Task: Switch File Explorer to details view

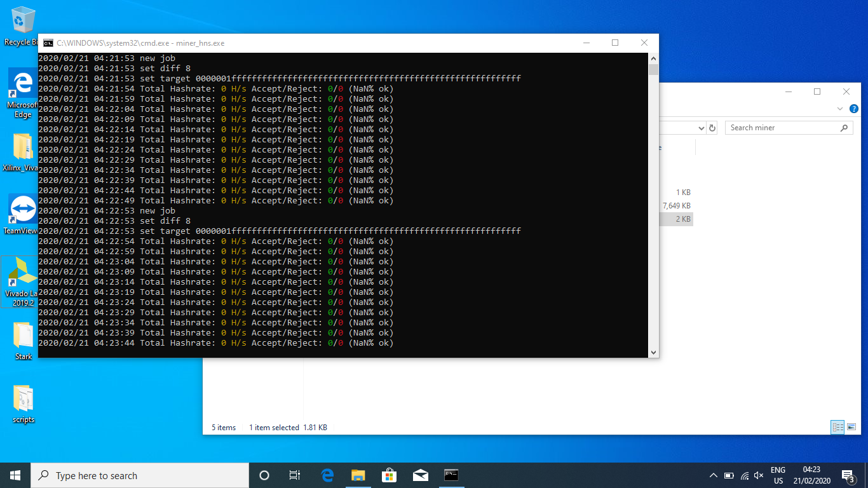Action: pos(837,427)
